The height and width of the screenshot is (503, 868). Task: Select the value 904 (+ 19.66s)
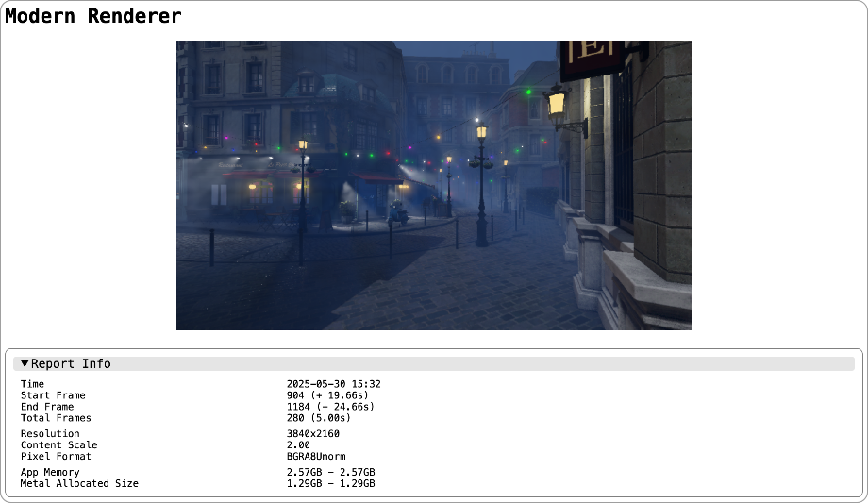(327, 395)
